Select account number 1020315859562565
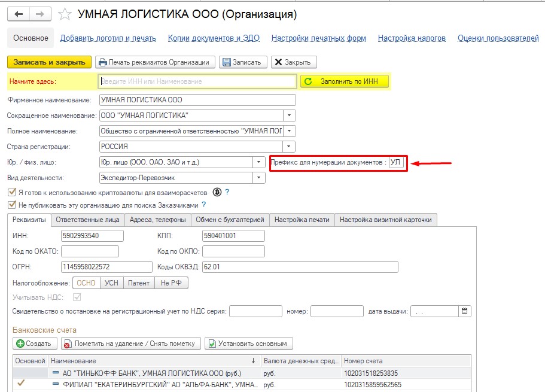This screenshot has height=392, width=545. [x=373, y=385]
